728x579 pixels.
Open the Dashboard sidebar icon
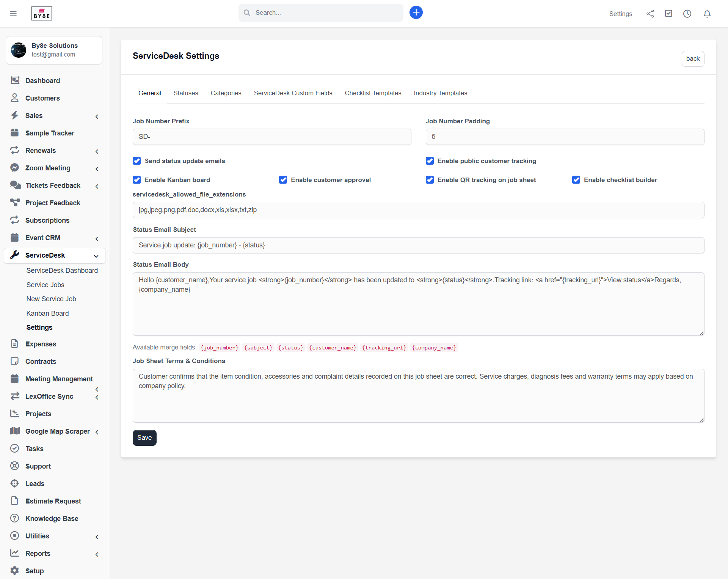pyautogui.click(x=15, y=80)
